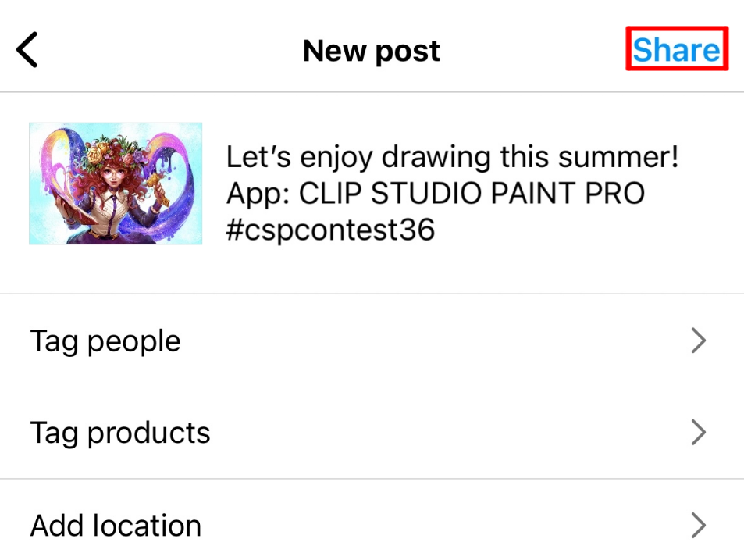Click the word "products" in the Tag products row
The height and width of the screenshot is (560, 744).
pos(148,433)
